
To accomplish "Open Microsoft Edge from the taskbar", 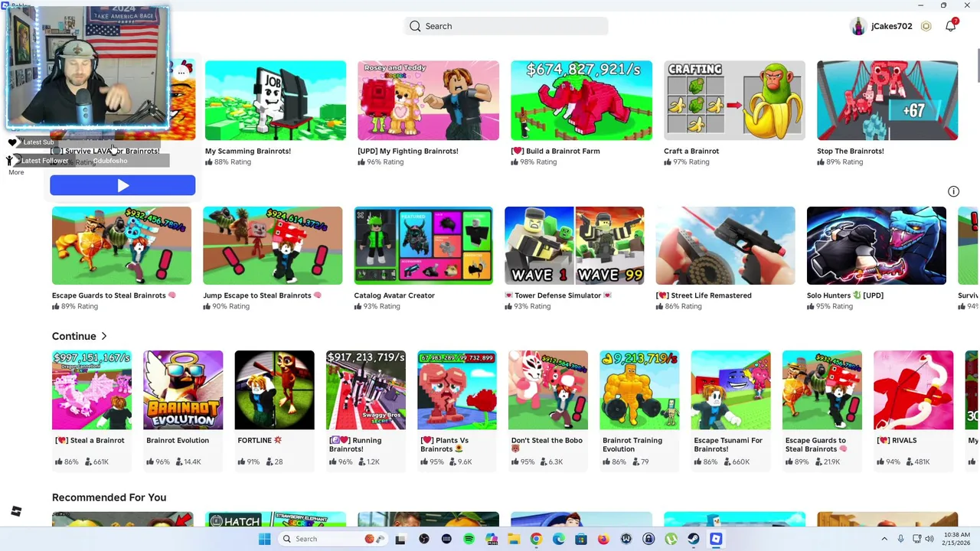I will [559, 539].
